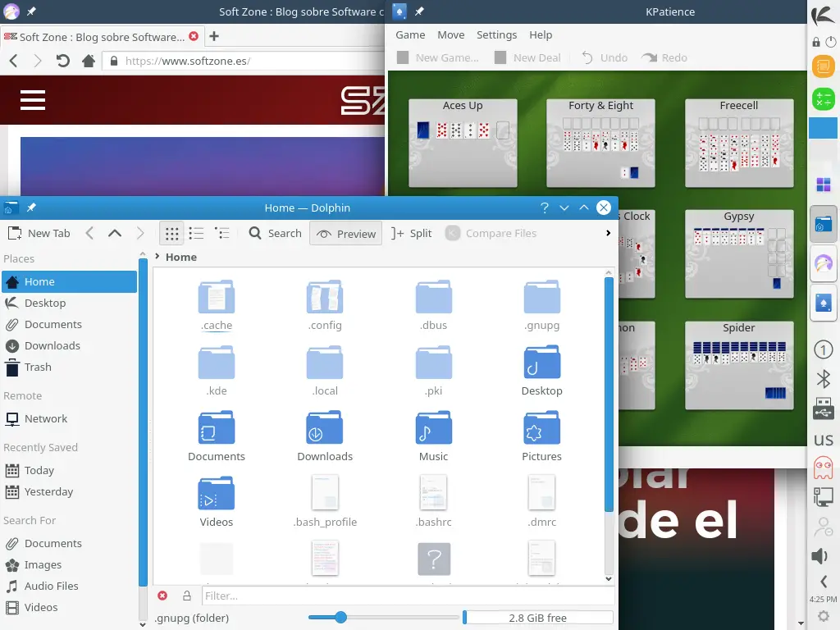
Task: Select the .bashrc file
Action: tap(433, 501)
